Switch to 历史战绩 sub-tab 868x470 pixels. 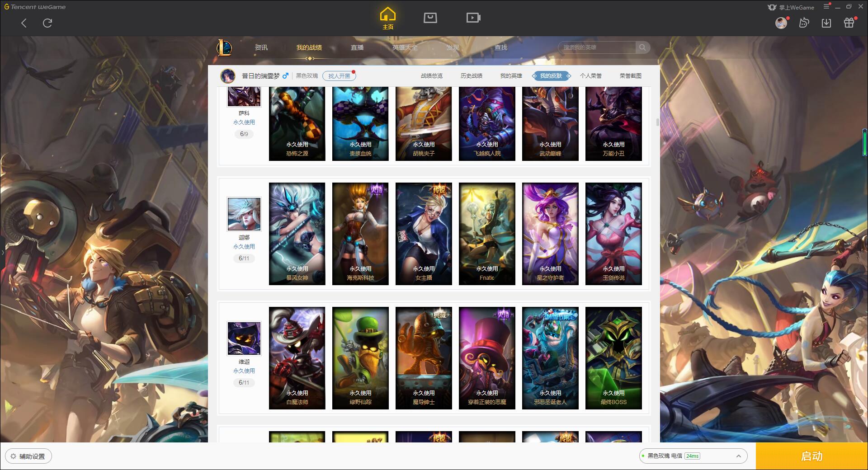472,76
